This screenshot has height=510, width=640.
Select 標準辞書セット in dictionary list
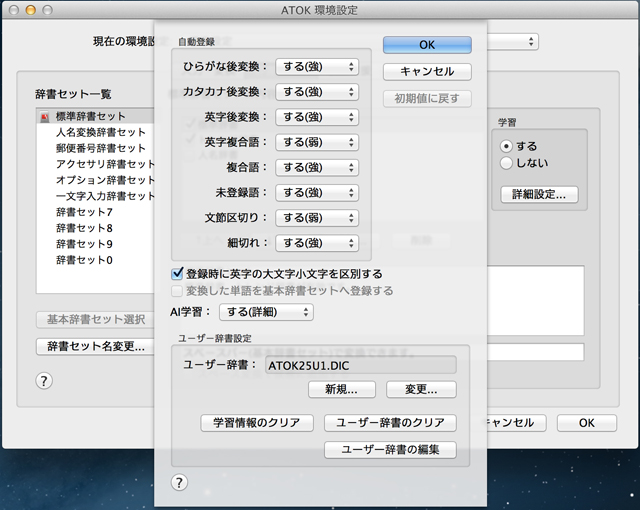(96, 117)
